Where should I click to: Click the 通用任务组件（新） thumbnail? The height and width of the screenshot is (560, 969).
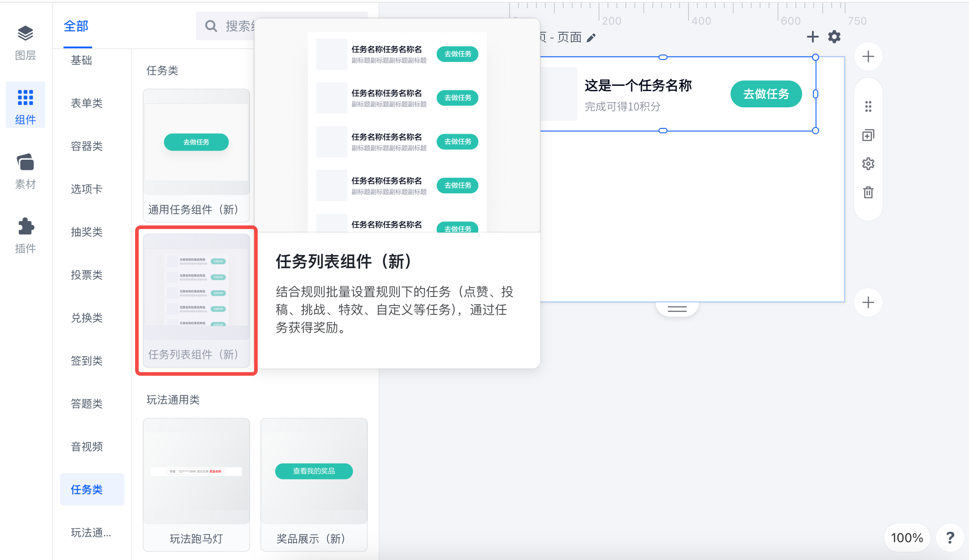[x=196, y=155]
